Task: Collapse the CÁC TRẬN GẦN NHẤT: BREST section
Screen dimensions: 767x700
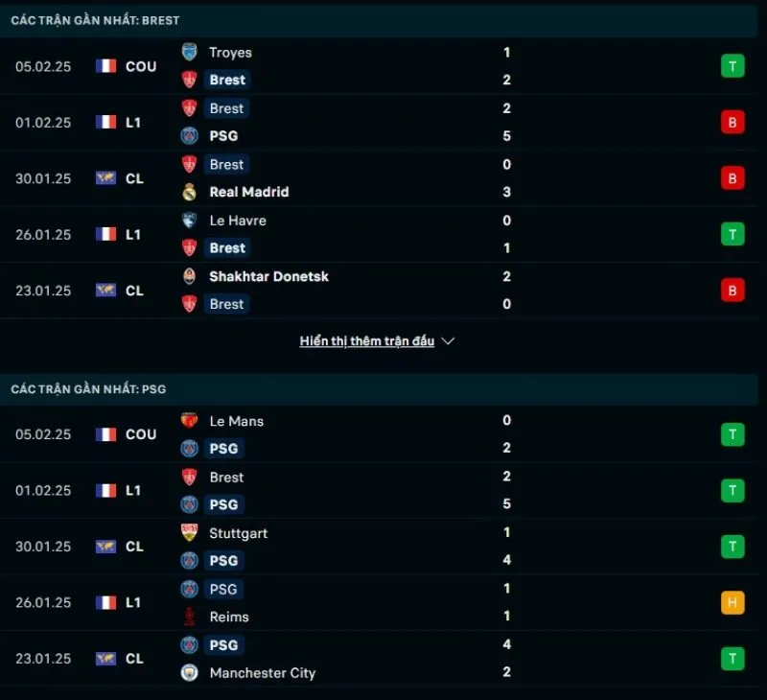Action: coord(94,19)
